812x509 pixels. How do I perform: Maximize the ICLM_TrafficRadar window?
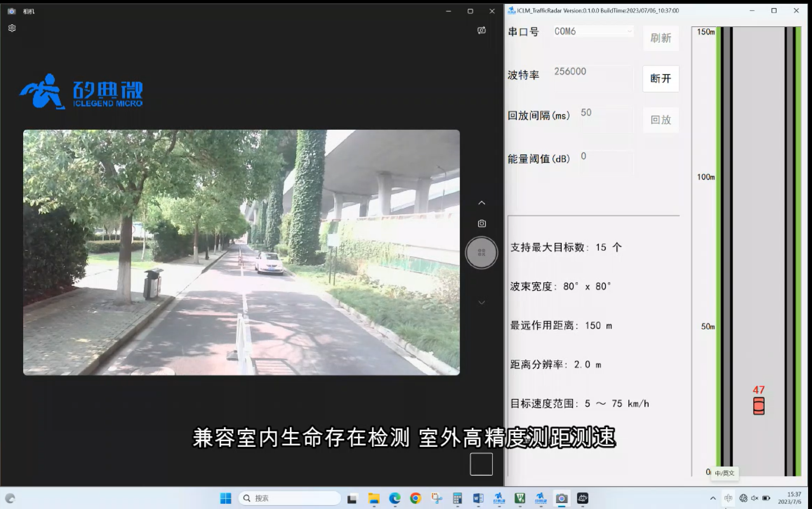point(774,11)
